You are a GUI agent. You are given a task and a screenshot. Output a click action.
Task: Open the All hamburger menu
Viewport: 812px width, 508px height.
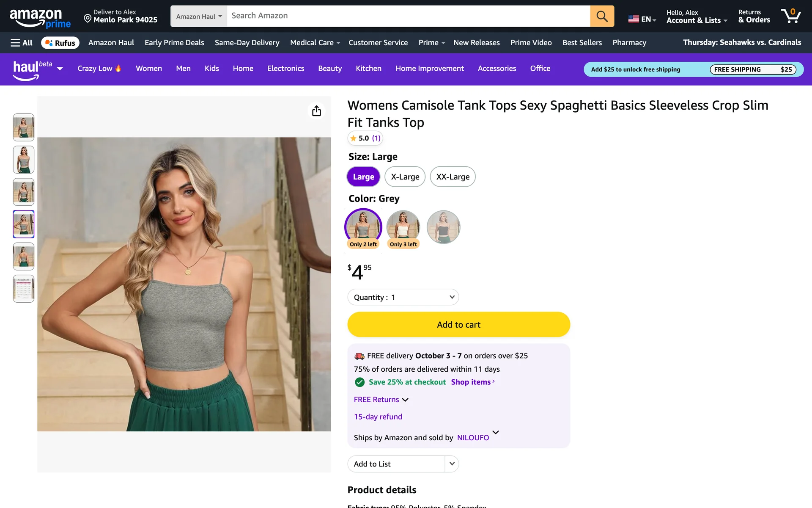click(22, 43)
